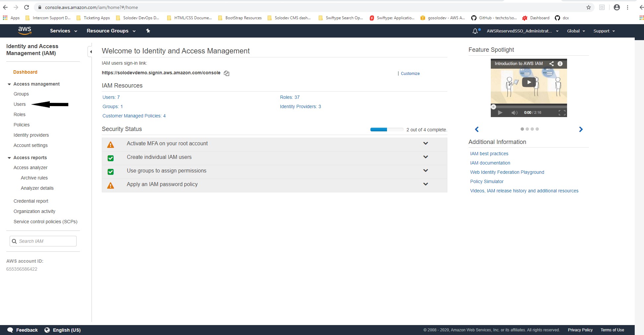644x335 pixels.
Task: Select Dashboard in the sidebar
Action: (x=25, y=72)
